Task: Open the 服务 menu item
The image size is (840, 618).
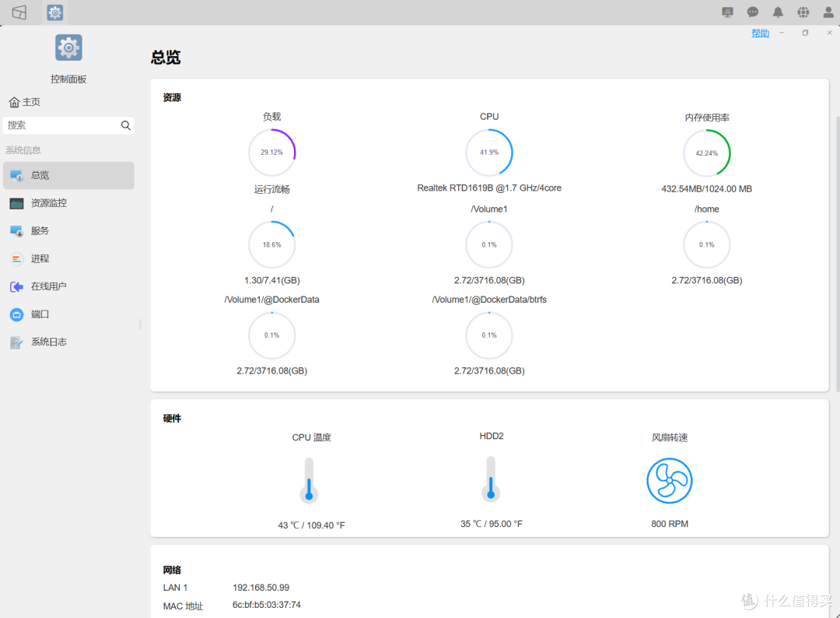Action: point(68,231)
